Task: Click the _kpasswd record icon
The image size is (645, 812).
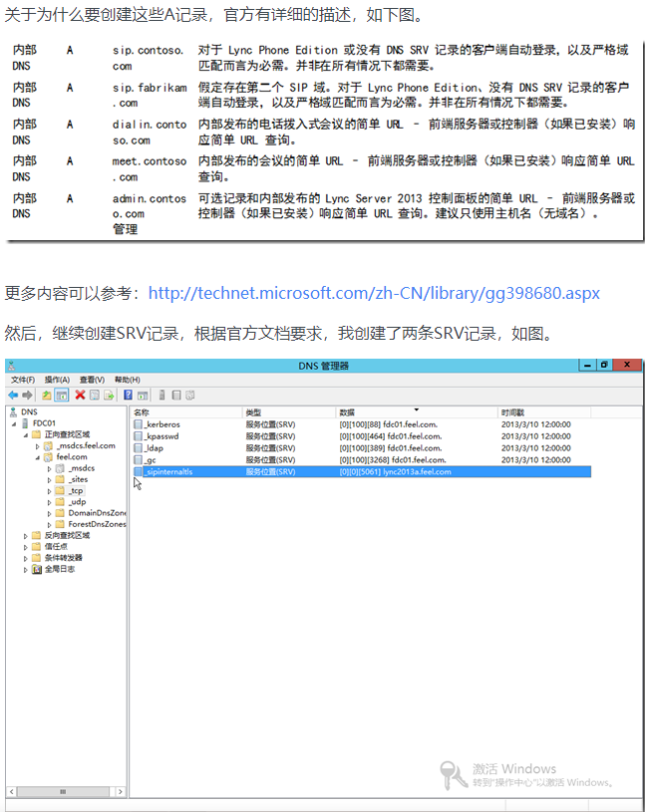Action: [138, 436]
